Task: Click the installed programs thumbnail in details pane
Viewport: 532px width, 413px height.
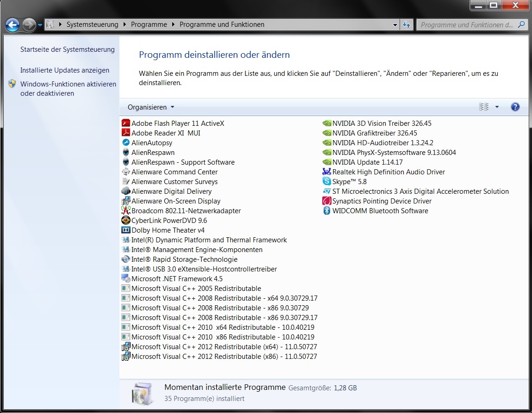Action: coord(142,394)
